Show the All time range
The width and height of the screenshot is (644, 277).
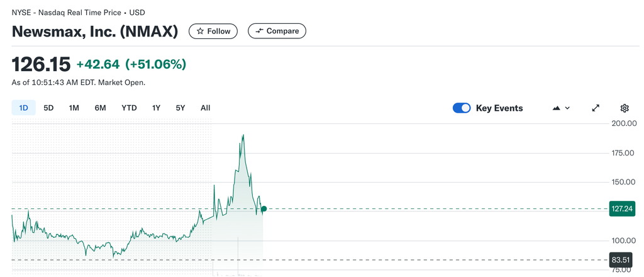(206, 108)
